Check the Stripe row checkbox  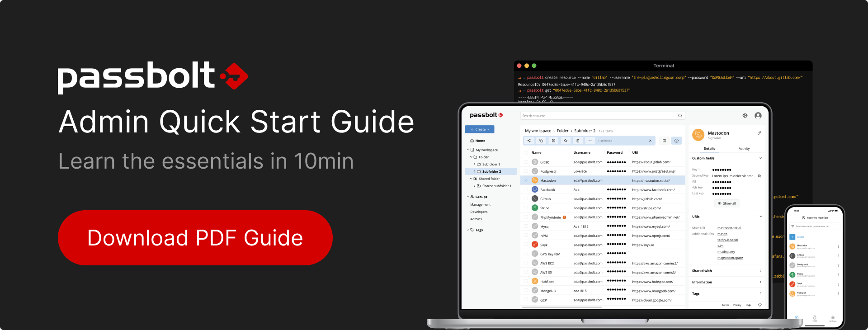[526, 208]
